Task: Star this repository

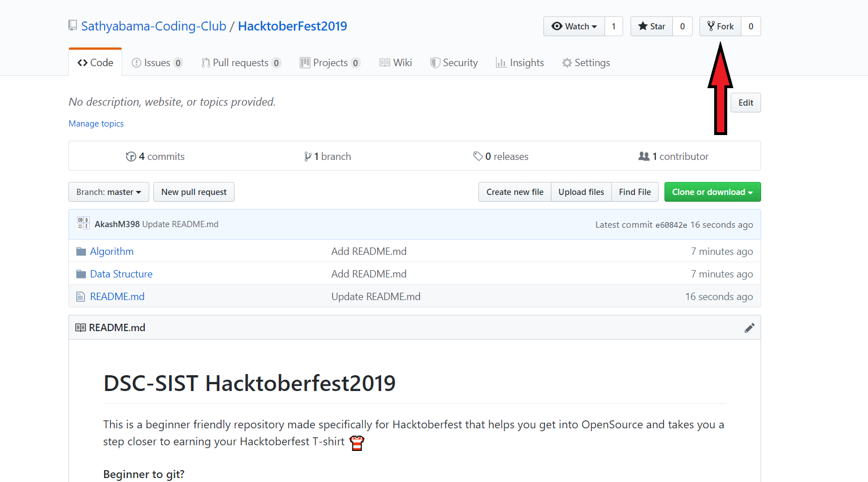Action: coord(651,27)
